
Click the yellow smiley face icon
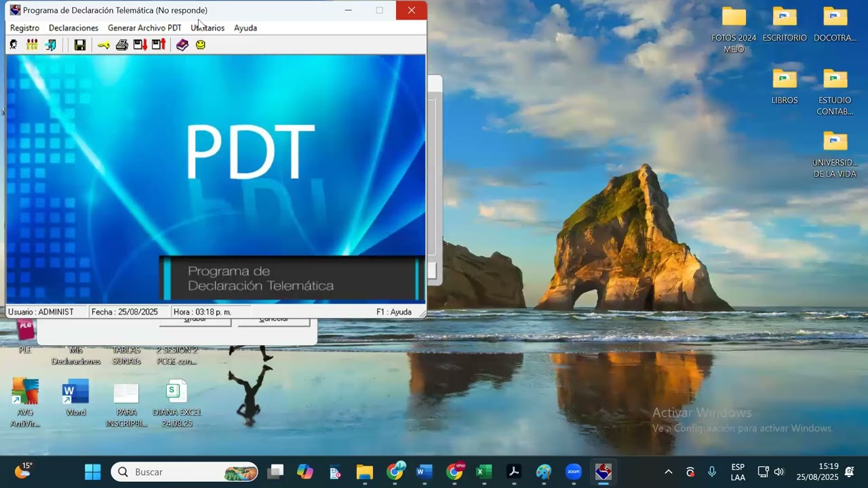[201, 45]
